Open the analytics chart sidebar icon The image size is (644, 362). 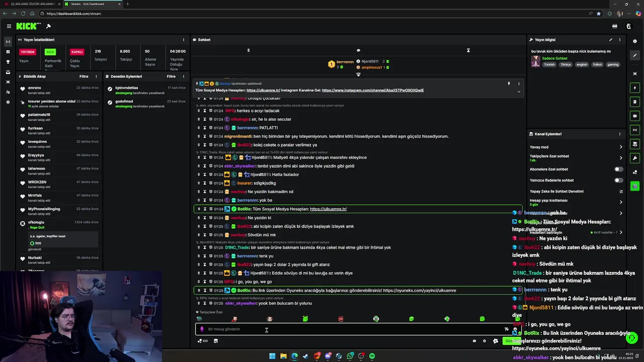coord(8,52)
